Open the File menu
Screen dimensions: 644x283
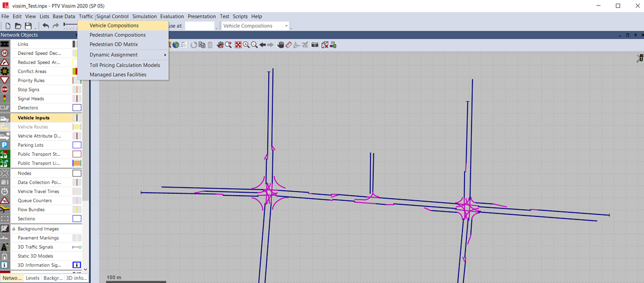click(x=5, y=17)
